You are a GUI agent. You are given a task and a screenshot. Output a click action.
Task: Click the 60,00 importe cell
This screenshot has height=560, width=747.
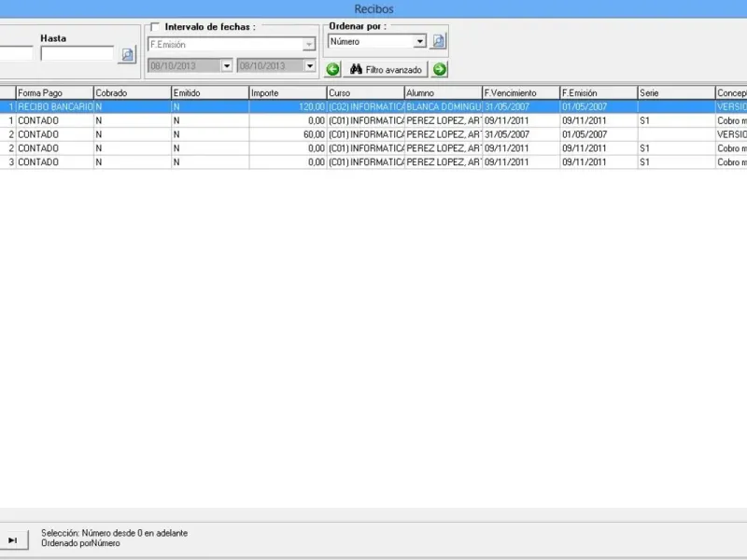click(288, 134)
